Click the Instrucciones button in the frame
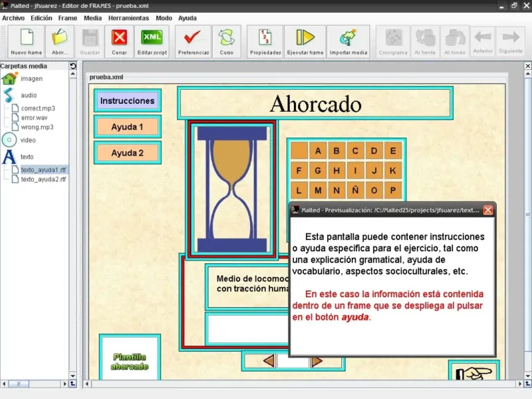This screenshot has width=532, height=399. coord(127,100)
